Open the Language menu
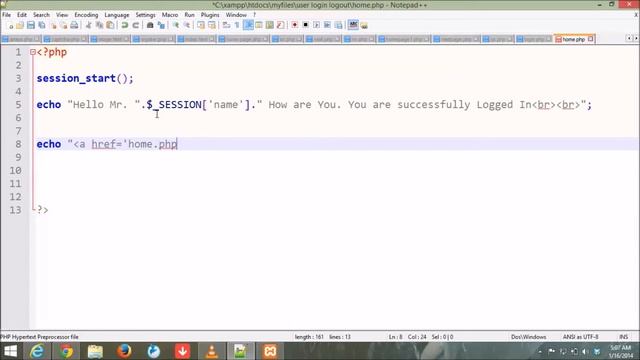Image resolution: width=640 pixels, height=360 pixels. (x=117, y=15)
